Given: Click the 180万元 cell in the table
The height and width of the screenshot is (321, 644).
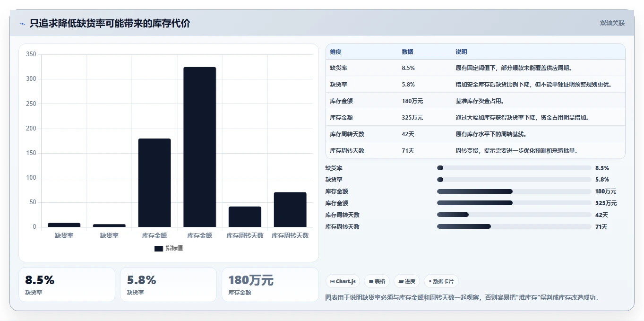Looking at the screenshot, I should click(412, 101).
